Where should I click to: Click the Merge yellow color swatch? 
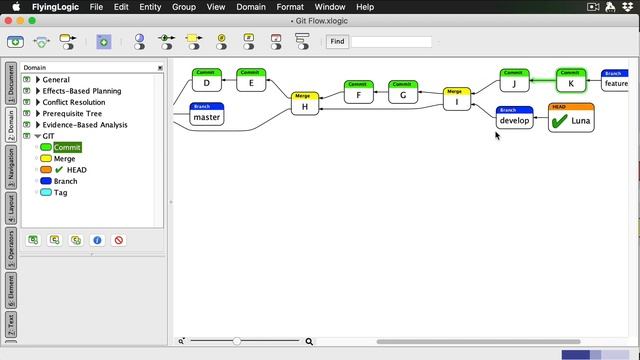[x=46, y=158]
